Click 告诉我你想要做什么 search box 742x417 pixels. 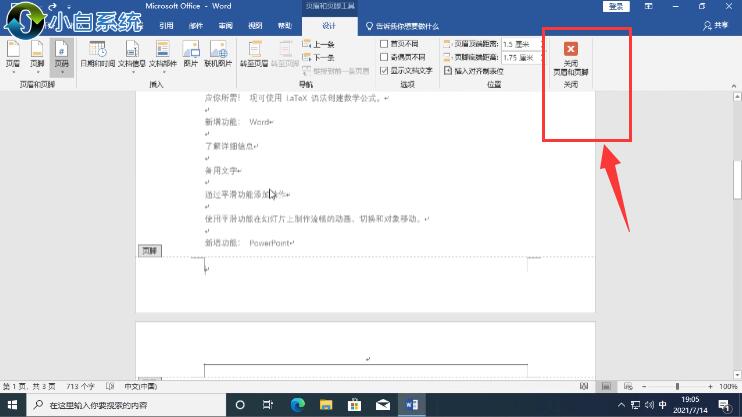pos(403,26)
